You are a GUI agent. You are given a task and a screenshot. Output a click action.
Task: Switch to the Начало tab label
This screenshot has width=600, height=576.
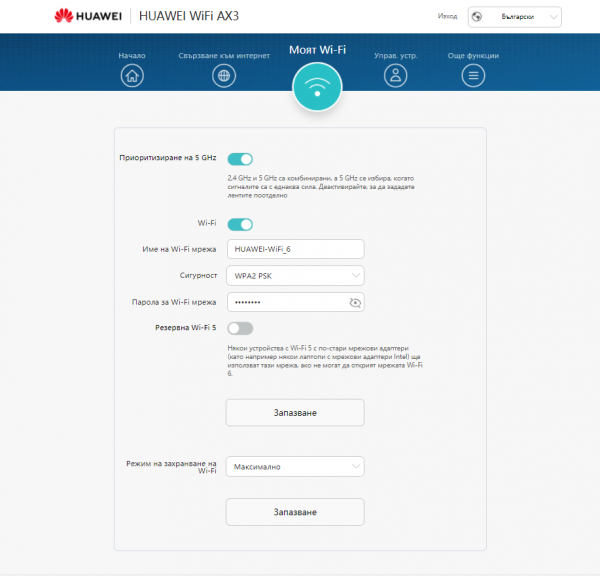point(132,55)
